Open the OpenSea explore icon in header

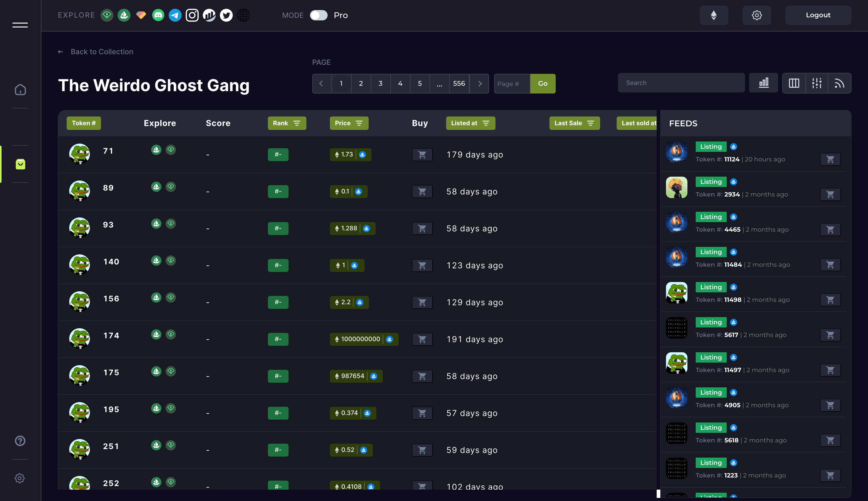(x=124, y=15)
